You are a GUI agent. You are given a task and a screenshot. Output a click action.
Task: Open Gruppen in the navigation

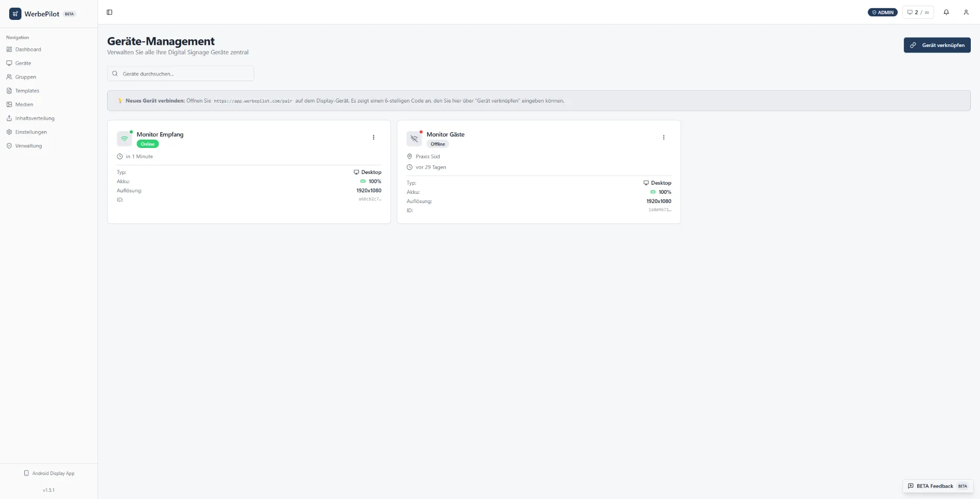[x=26, y=77]
